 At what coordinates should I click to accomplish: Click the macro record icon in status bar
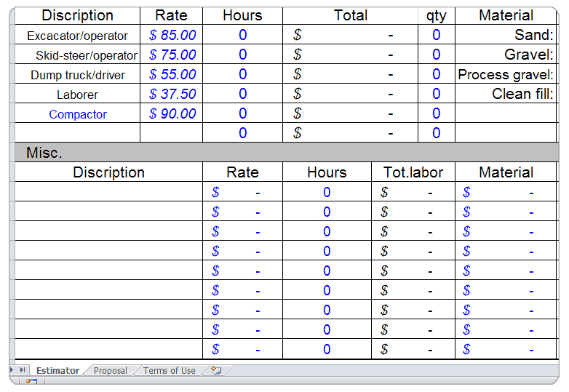[31, 381]
